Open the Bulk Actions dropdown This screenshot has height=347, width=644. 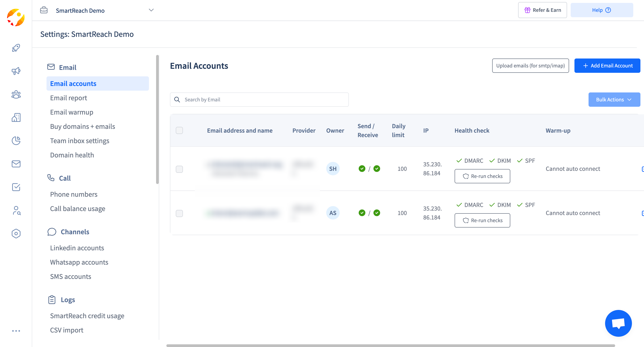tap(614, 100)
